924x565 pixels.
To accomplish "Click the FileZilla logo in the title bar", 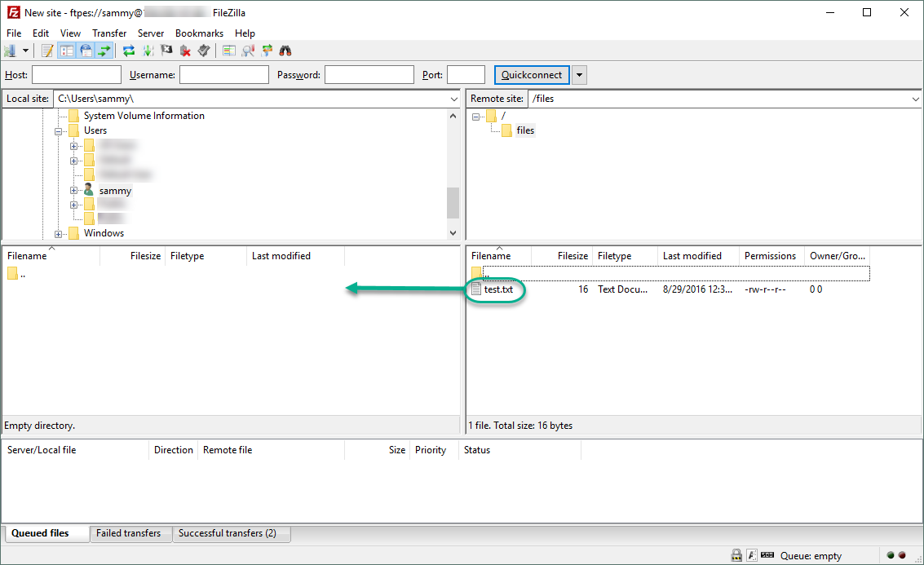I will 13,12.
